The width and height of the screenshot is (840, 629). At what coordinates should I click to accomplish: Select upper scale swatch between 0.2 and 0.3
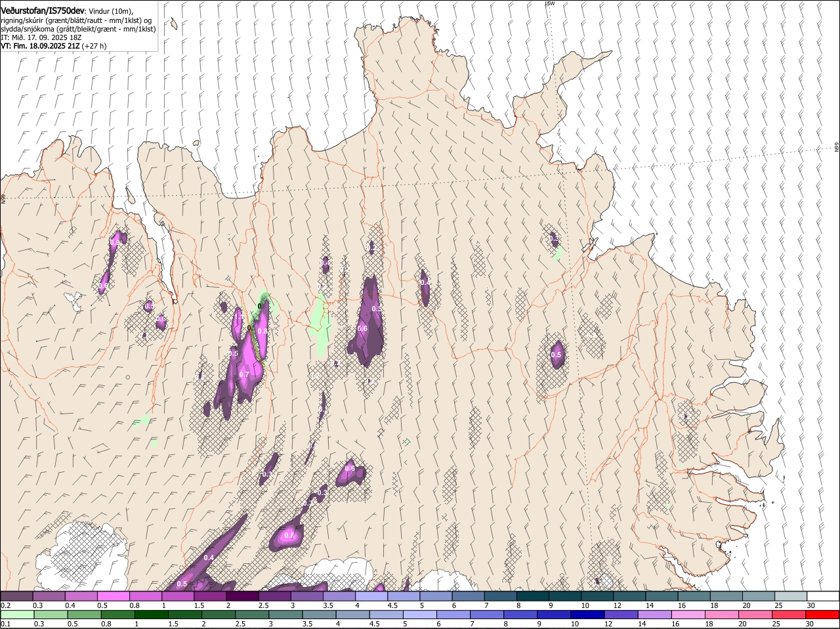17,596
